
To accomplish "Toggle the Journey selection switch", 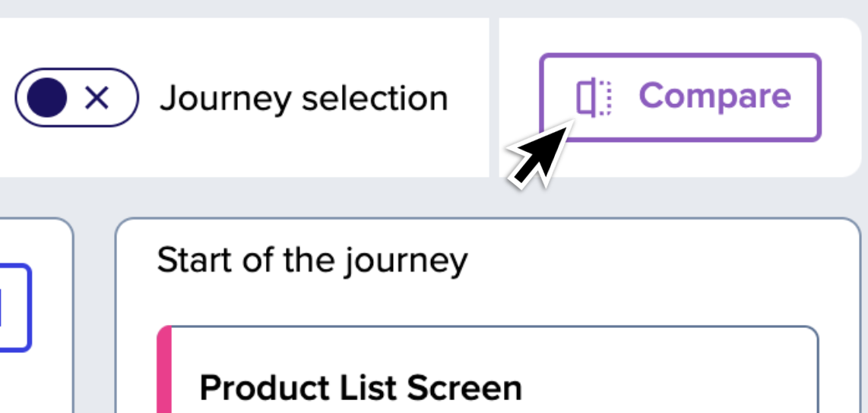I will tap(77, 98).
